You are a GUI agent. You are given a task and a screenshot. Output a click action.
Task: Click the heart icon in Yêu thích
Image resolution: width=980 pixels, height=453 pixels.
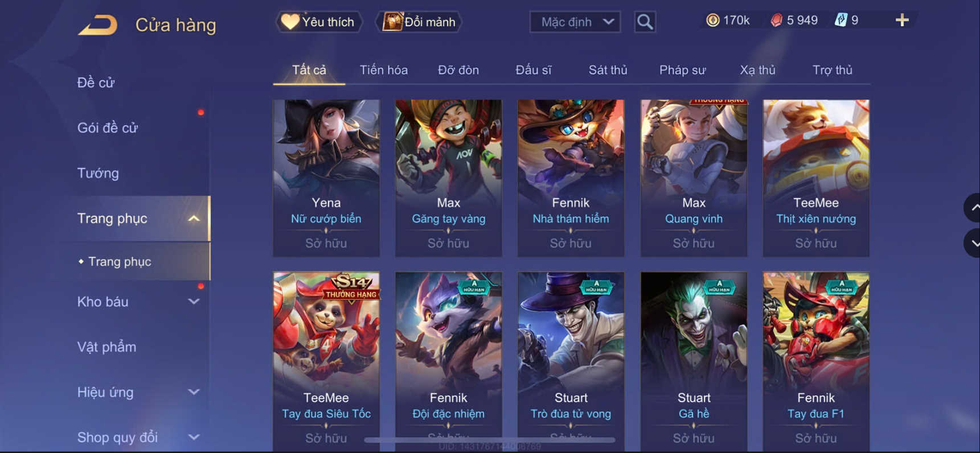[290, 22]
